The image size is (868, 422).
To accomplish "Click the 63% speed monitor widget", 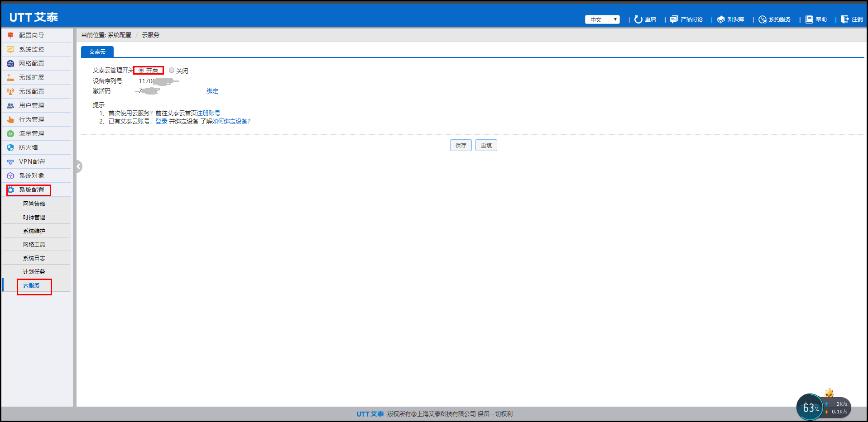I will coord(824,406).
